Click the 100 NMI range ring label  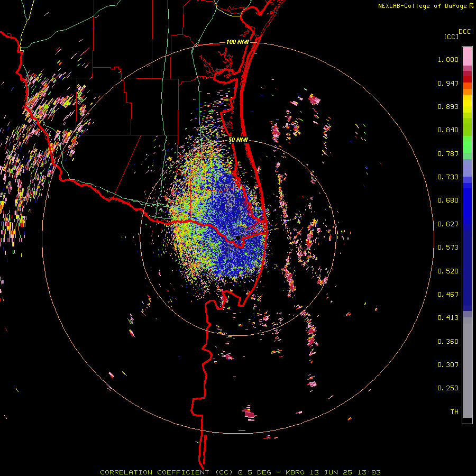[237, 42]
